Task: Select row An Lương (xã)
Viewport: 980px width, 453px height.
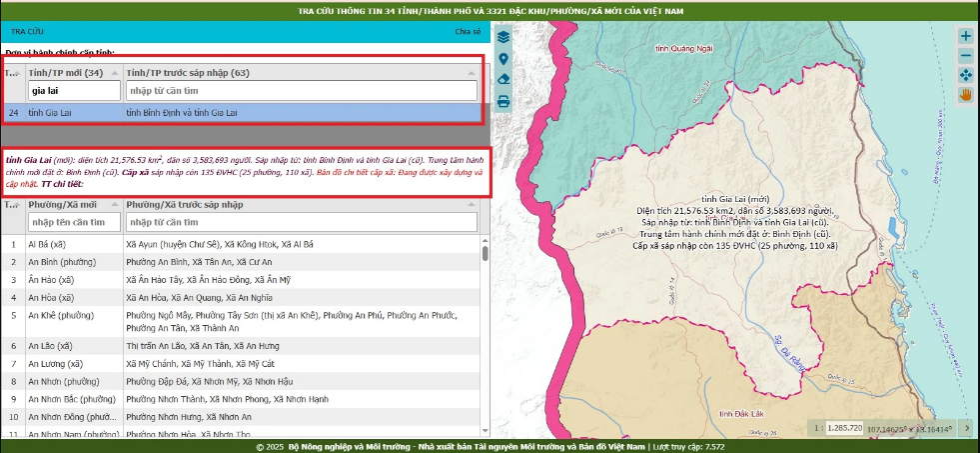Action: [x=241, y=364]
